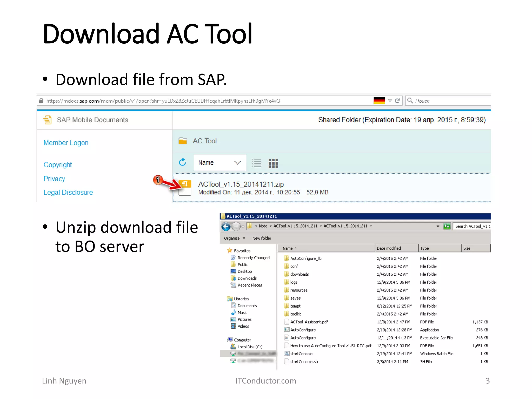The width and height of the screenshot is (532, 399).
Task: Click the browser reload icon in address bar
Action: pos(397,101)
